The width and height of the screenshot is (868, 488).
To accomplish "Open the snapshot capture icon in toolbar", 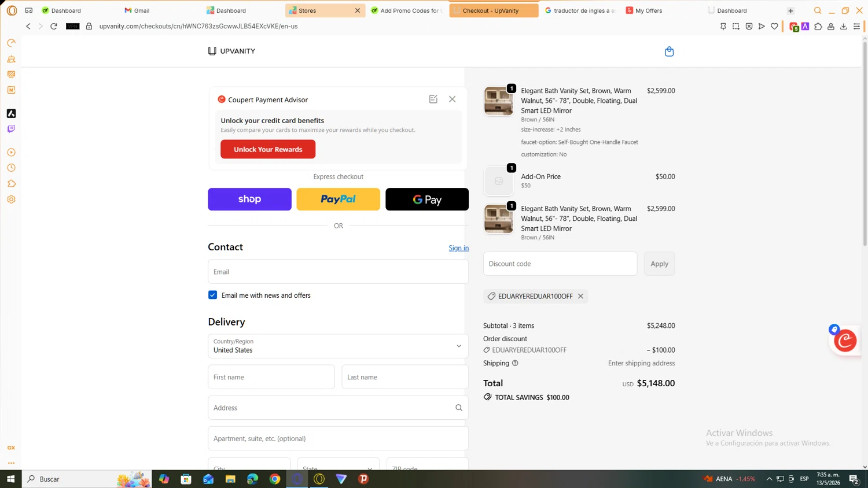I will 736,26.
